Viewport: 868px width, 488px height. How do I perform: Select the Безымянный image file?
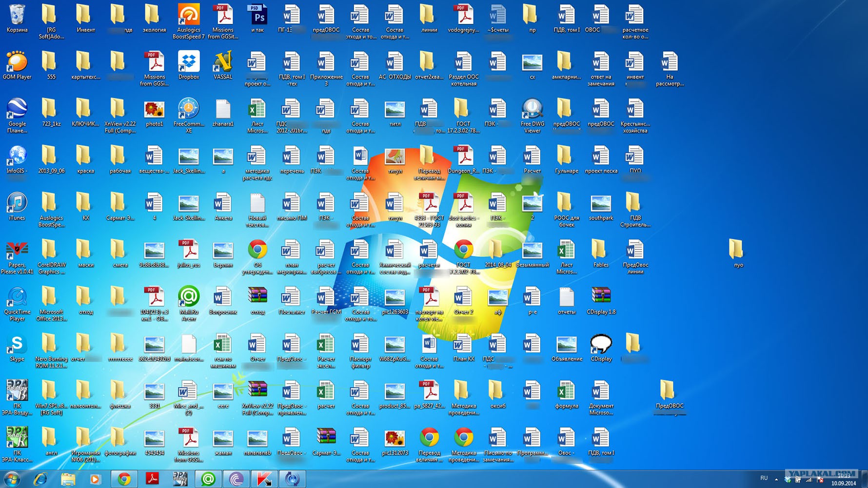pos(532,254)
